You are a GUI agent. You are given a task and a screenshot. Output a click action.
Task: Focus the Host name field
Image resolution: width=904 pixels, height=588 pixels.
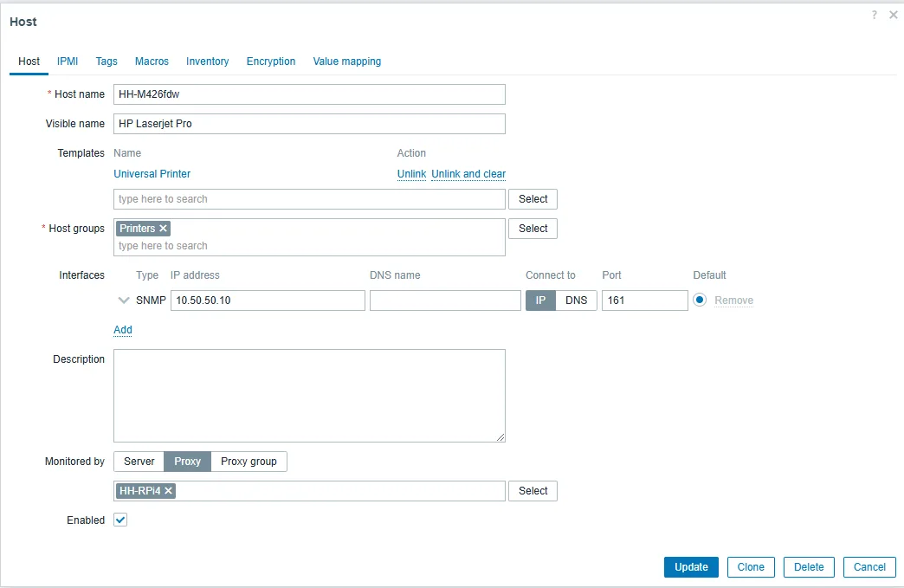[310, 94]
